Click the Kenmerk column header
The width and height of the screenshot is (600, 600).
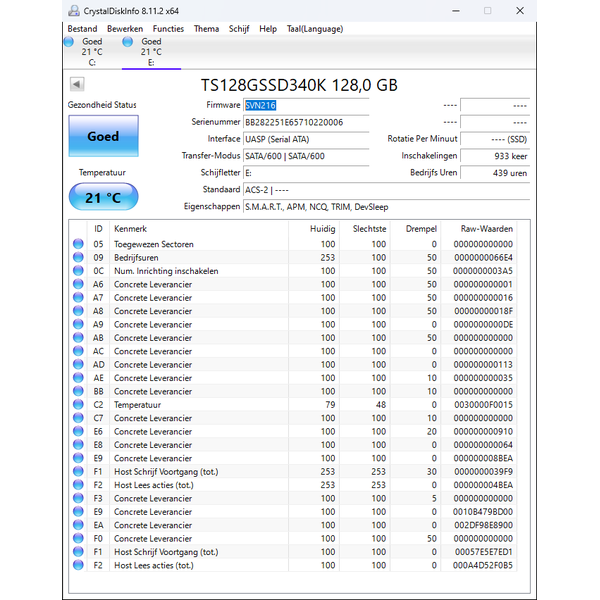199,229
